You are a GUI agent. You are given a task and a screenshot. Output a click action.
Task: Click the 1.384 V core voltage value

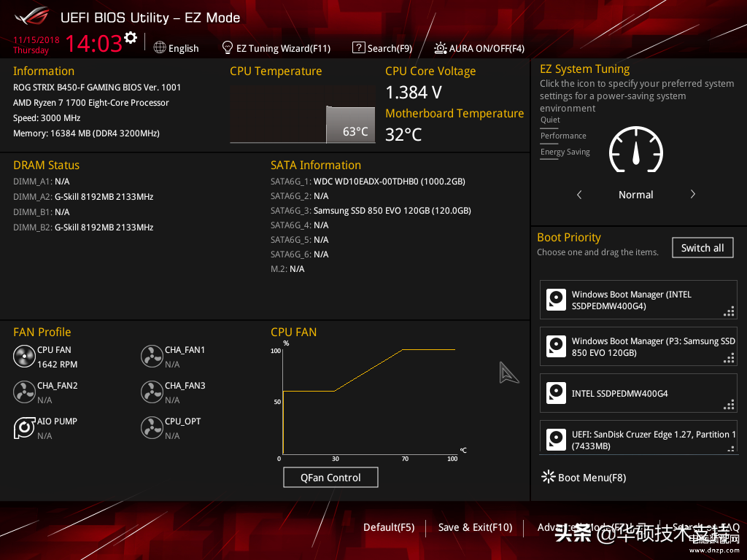[x=414, y=93]
